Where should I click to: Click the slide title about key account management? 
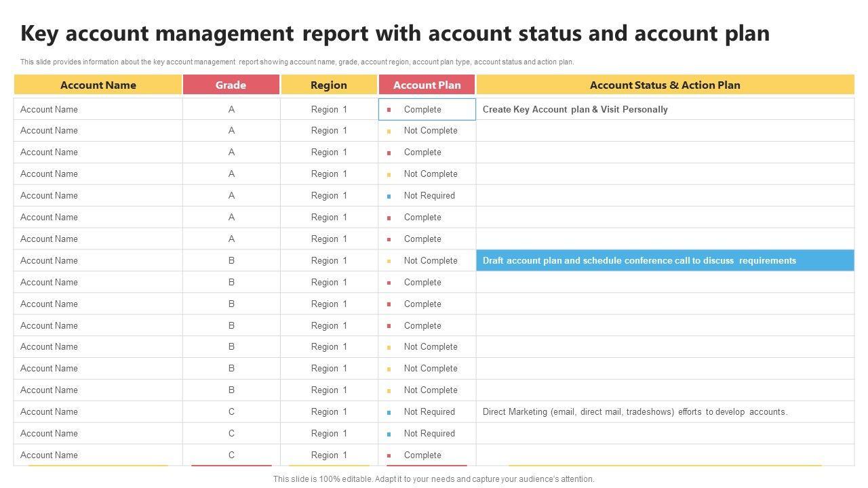[x=395, y=33]
